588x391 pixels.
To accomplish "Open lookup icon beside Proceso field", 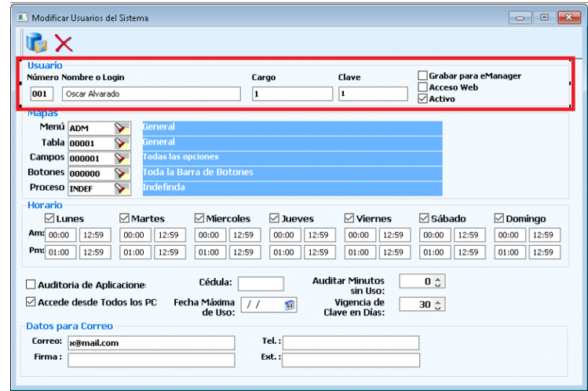I will pos(120,188).
